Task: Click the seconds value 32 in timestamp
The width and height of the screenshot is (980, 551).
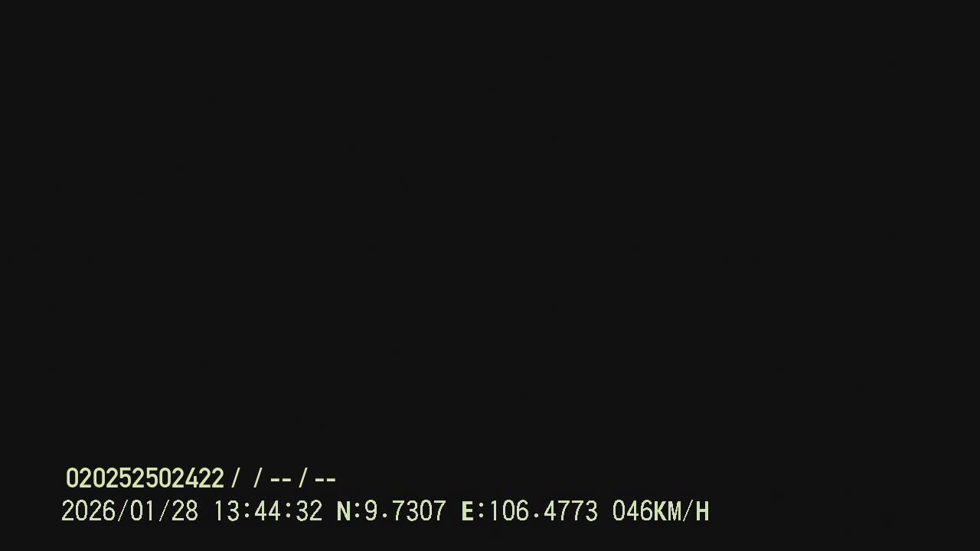Action: (309, 511)
